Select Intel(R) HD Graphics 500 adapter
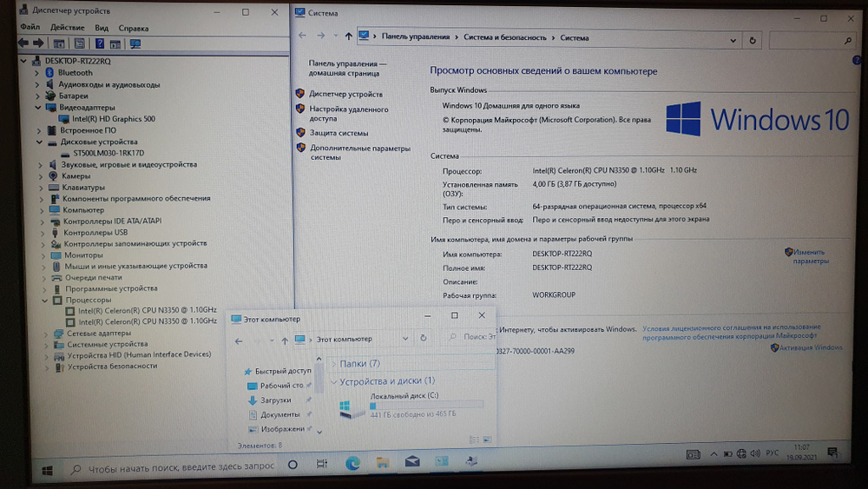 [114, 118]
